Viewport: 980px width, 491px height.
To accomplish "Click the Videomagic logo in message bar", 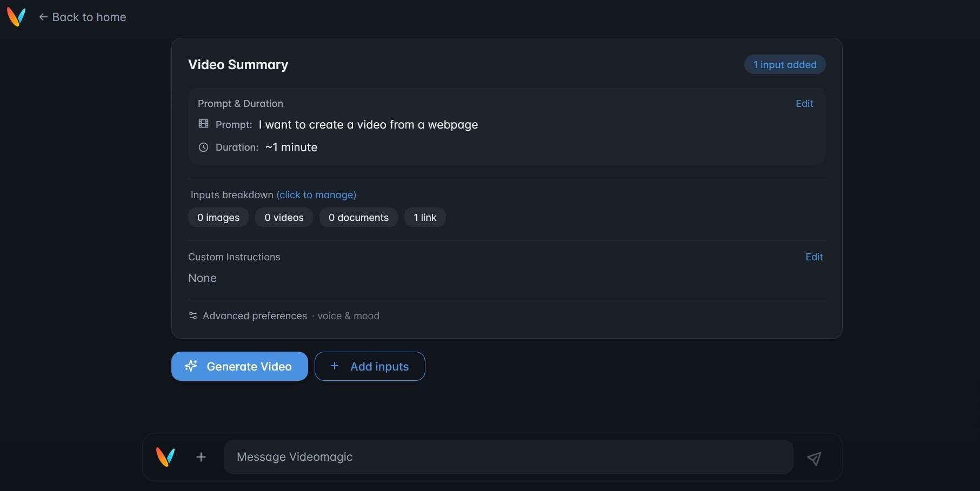I will pos(165,457).
